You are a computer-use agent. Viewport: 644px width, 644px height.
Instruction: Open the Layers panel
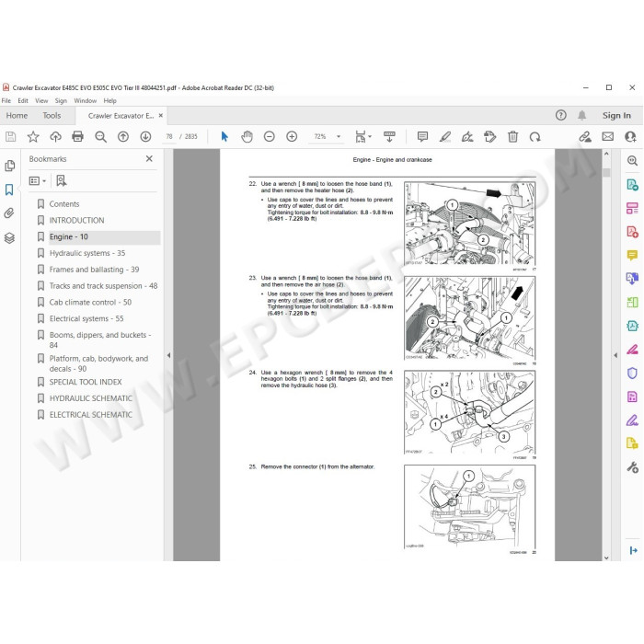(9, 237)
